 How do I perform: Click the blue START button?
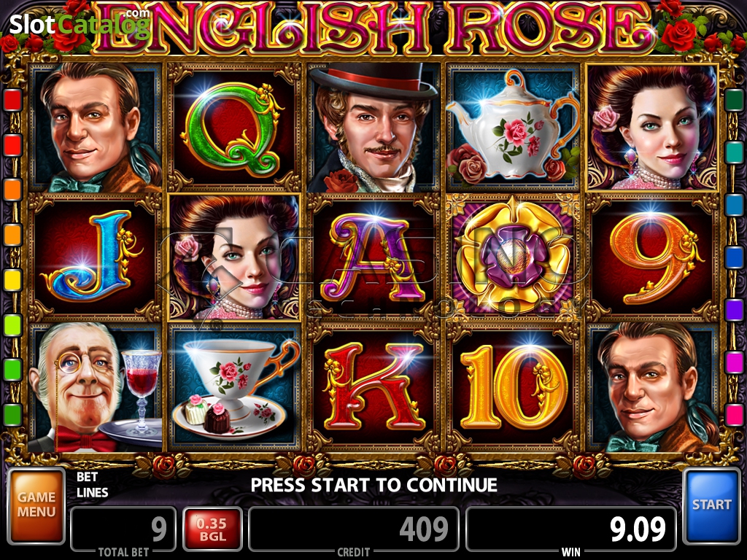(x=711, y=506)
